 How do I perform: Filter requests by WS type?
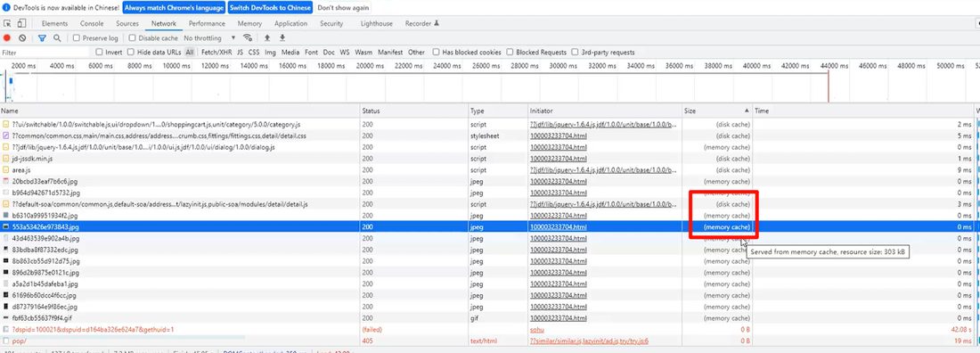click(x=345, y=53)
